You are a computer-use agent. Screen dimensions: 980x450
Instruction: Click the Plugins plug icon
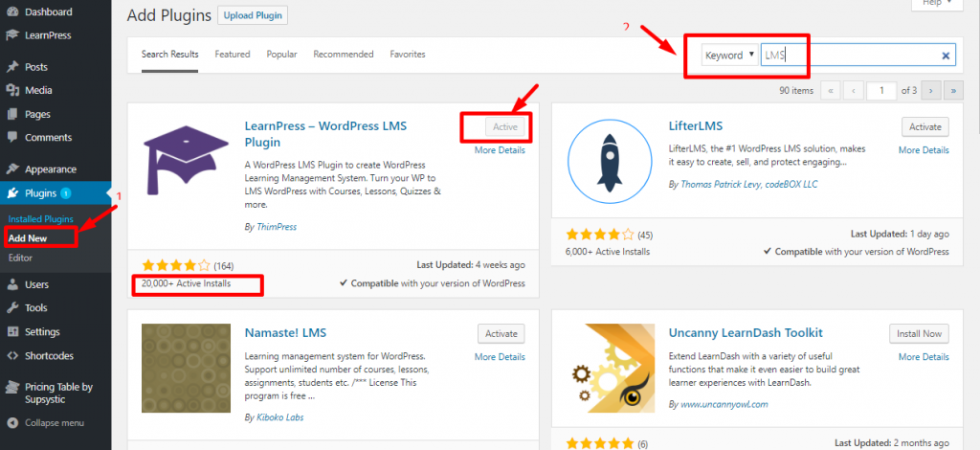pos(11,193)
